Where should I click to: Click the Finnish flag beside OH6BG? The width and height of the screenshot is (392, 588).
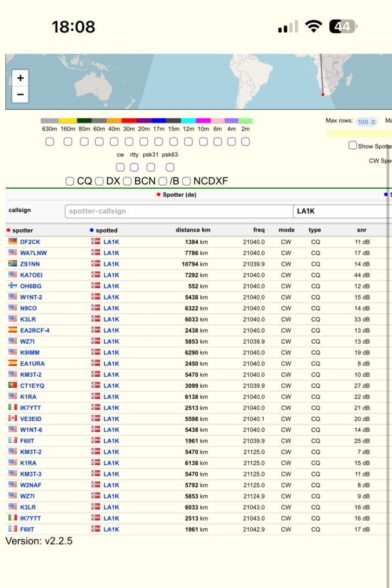(13, 286)
